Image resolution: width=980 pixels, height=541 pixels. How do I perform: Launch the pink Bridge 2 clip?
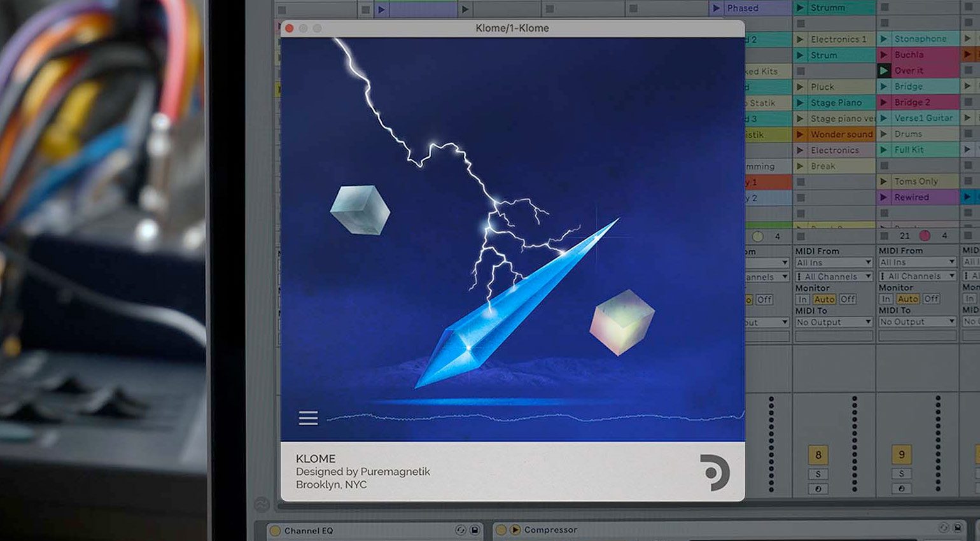point(884,102)
